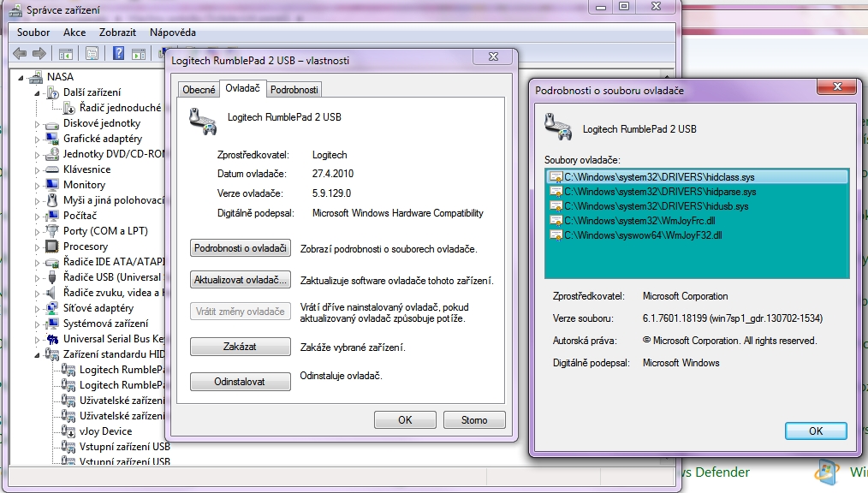The height and width of the screenshot is (493, 868).
Task: Collapse the Zařízení standardu HID node
Action: pos(38,355)
